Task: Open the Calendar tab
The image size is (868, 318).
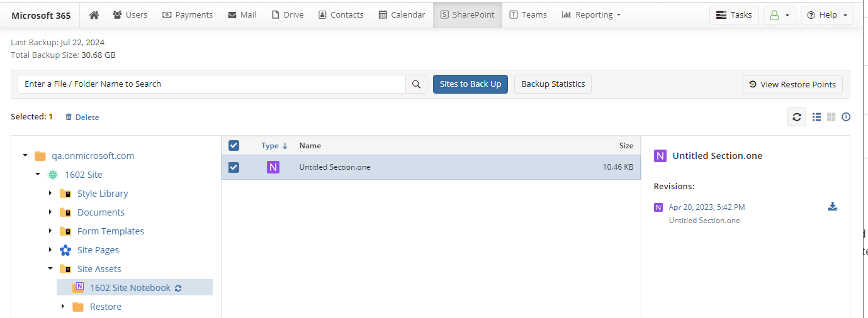Action: tap(402, 14)
